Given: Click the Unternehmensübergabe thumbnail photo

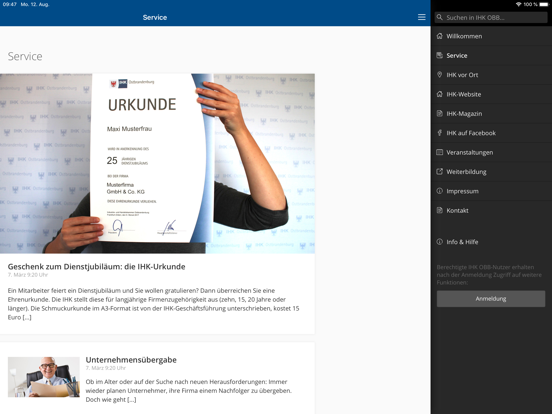Looking at the screenshot, I should click(x=44, y=377).
